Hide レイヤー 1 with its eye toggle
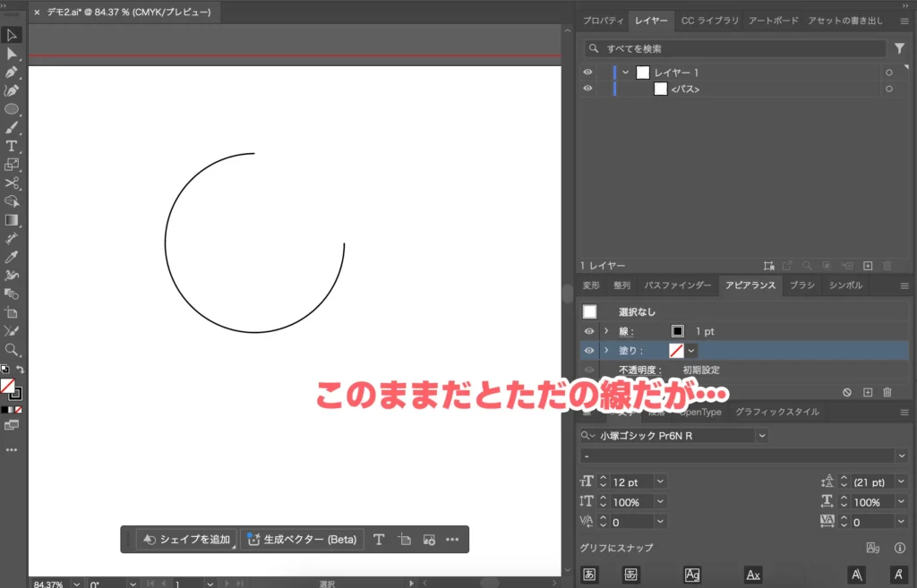Screen dimensions: 917x588 [587, 72]
